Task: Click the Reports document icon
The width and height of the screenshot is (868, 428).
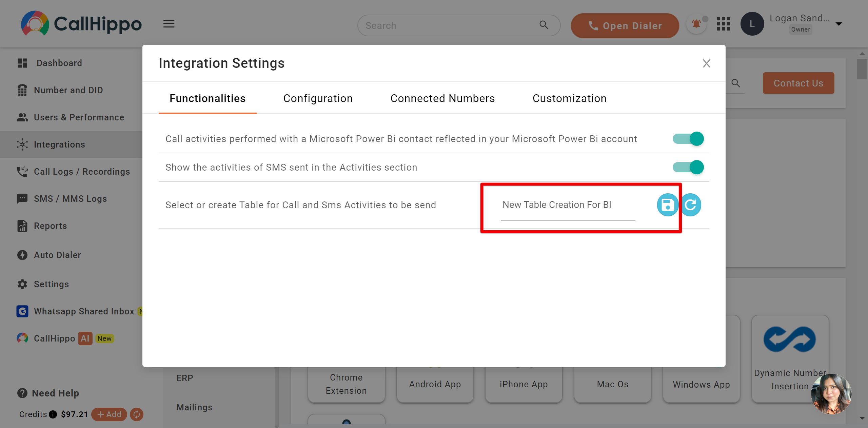Action: coord(22,226)
